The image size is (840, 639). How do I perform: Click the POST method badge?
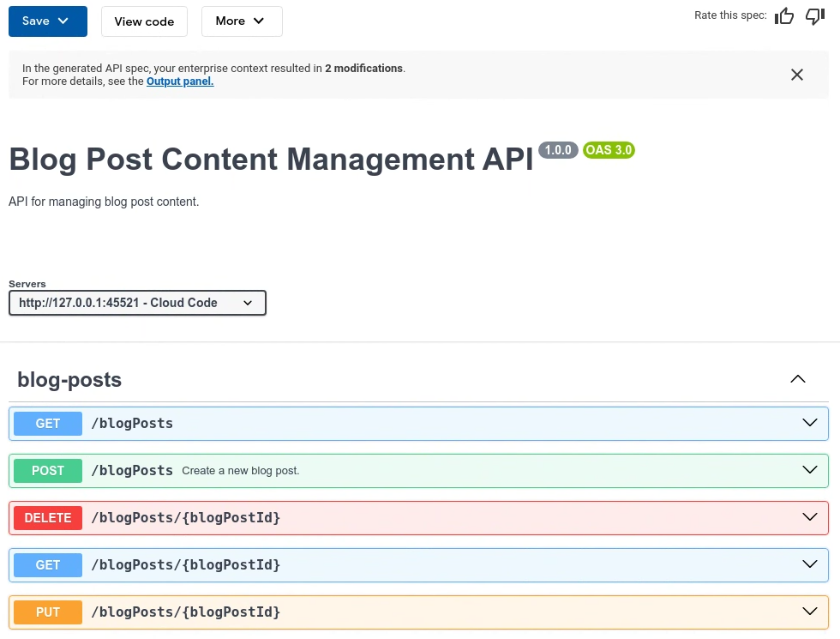[48, 471]
